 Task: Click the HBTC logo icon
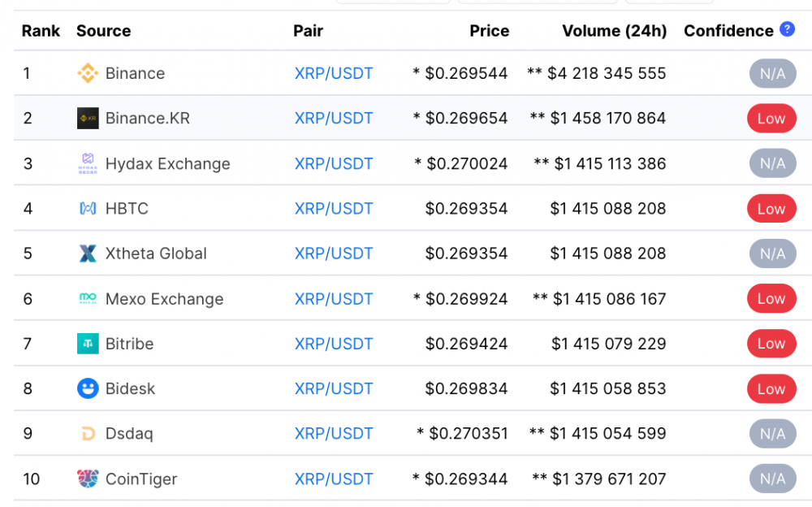click(x=88, y=208)
